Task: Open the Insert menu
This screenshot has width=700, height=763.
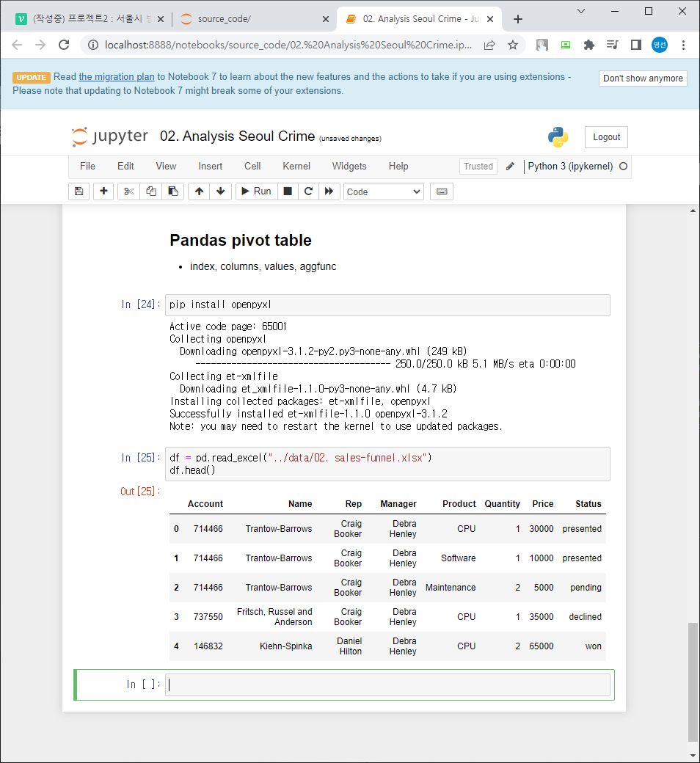Action: (211, 167)
